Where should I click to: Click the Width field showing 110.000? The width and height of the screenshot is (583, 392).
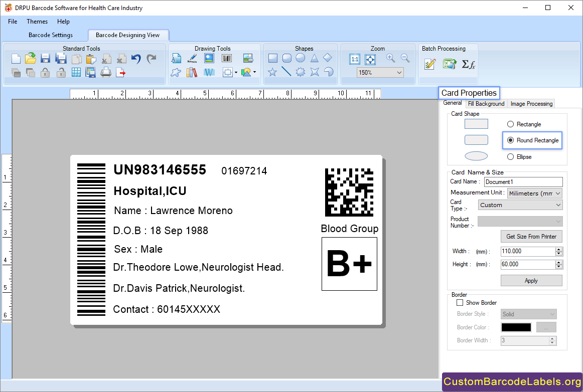528,251
